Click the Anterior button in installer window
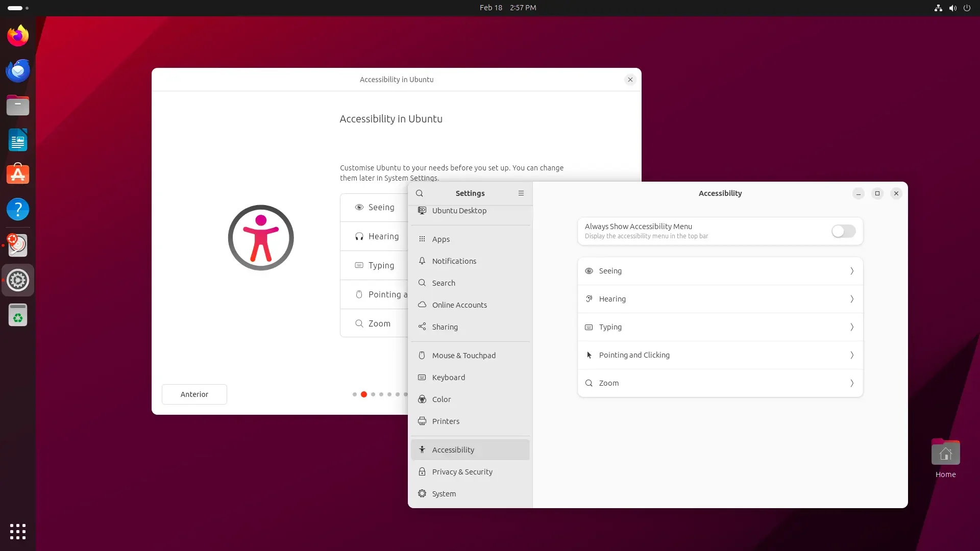The width and height of the screenshot is (980, 551). point(194,394)
